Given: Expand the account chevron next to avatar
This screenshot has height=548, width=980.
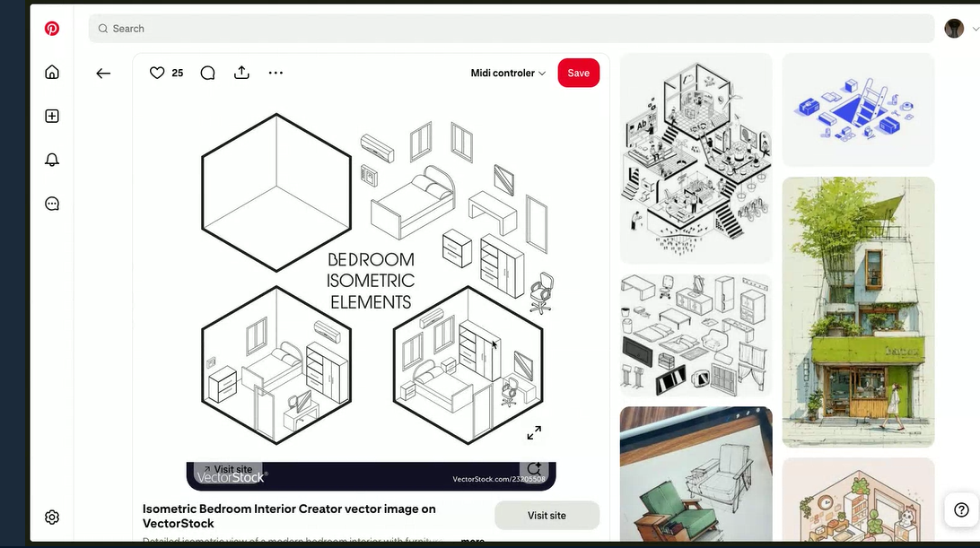Looking at the screenshot, I should (x=975, y=29).
